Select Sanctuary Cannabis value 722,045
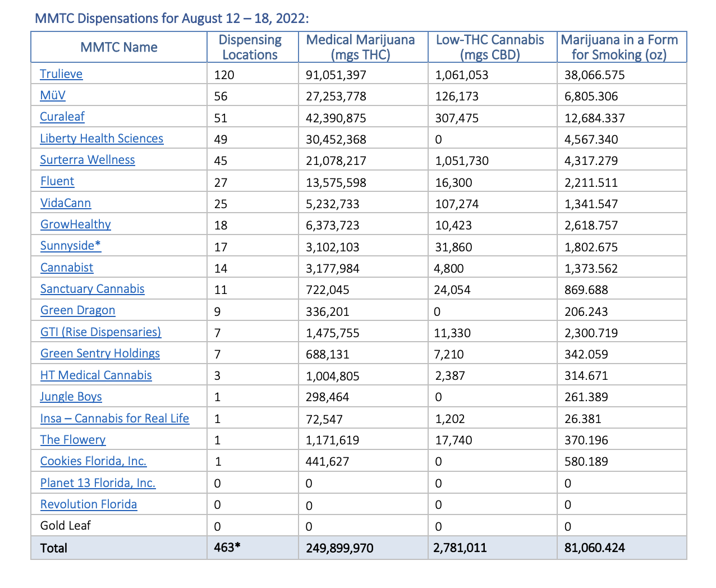Screen dimensions: 716x588 click(328, 290)
